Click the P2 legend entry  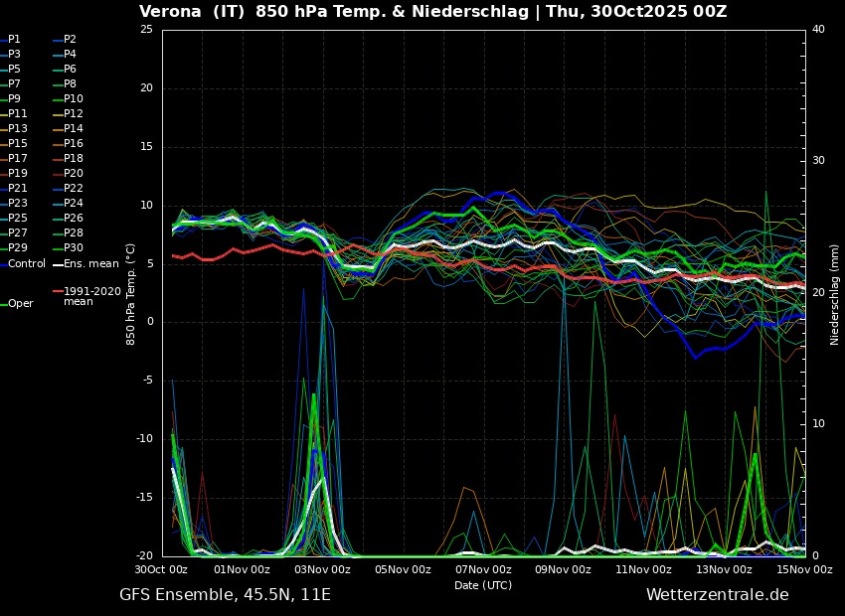tap(70, 40)
